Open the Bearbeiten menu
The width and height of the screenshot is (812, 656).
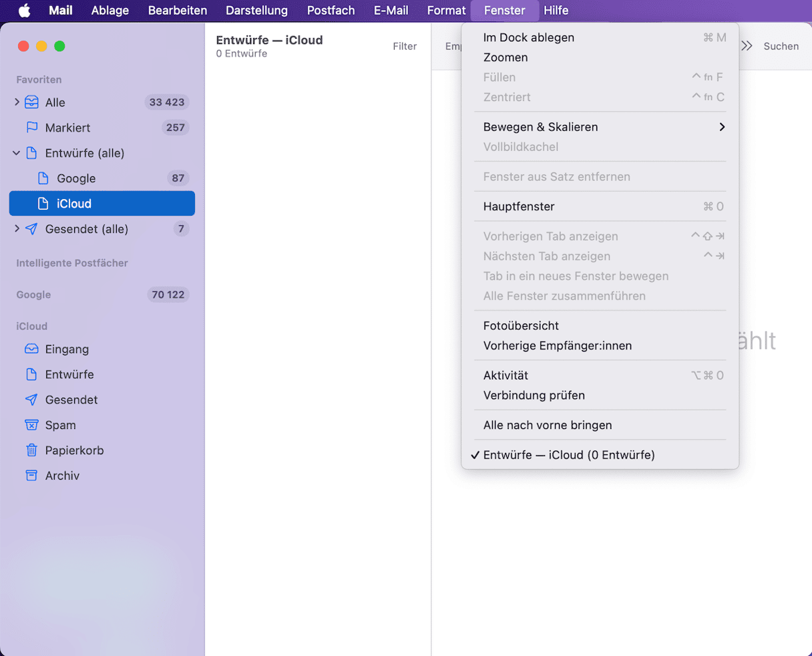click(x=178, y=10)
